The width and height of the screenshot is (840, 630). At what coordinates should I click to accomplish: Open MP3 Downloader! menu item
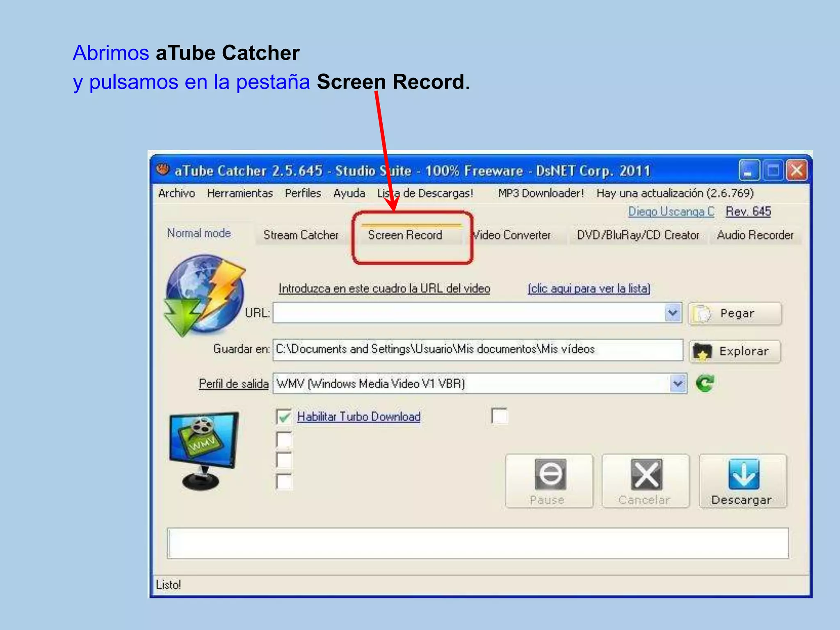[x=541, y=193]
